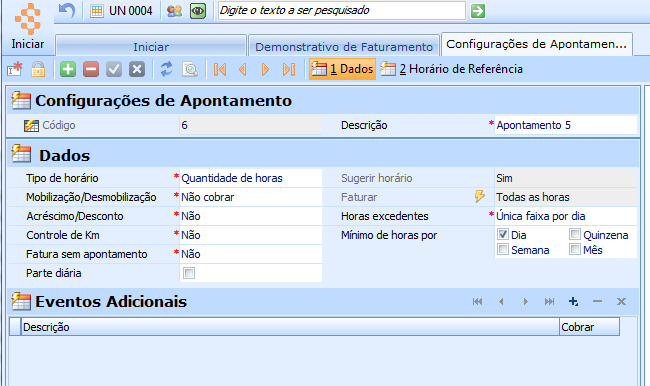Click the Iniciar logo button
Viewport: 650px width, 386px height.
28,26
